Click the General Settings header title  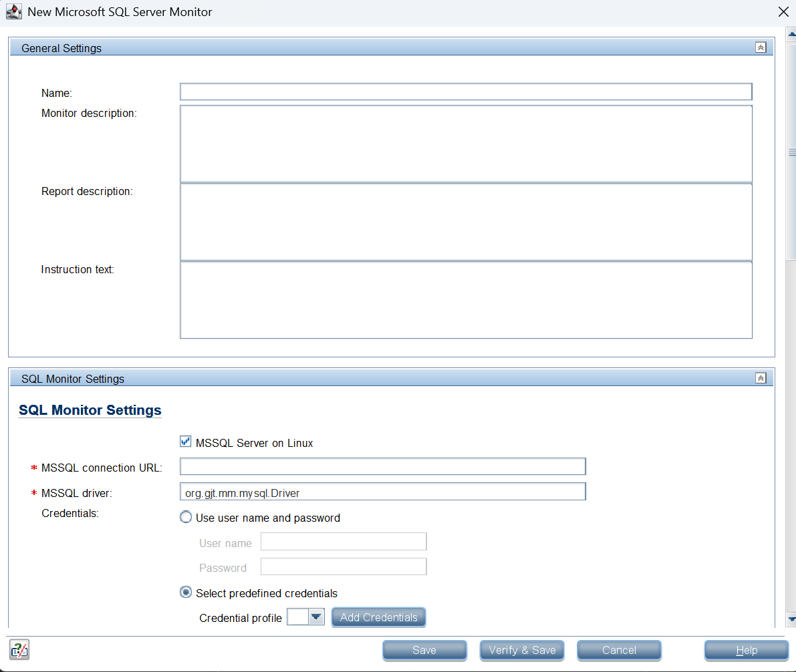[x=61, y=48]
